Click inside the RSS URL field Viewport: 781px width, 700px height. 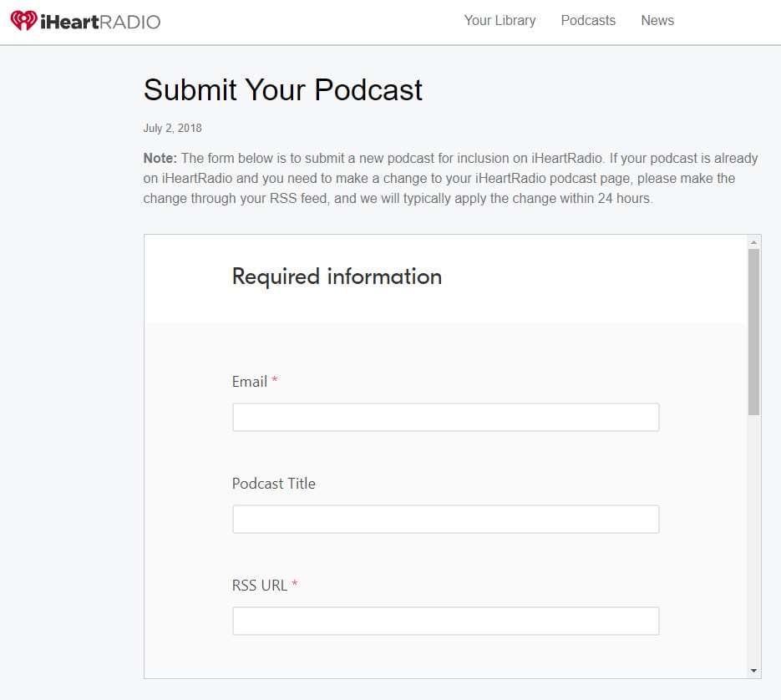click(445, 621)
